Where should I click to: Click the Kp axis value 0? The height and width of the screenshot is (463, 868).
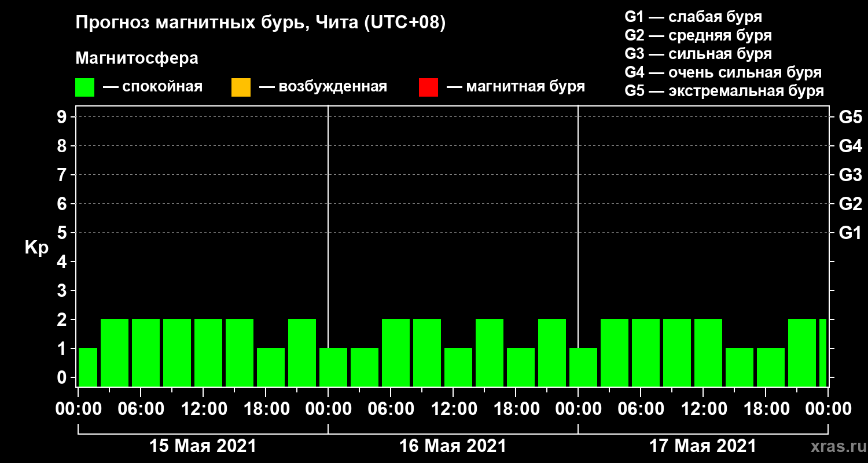[63, 377]
